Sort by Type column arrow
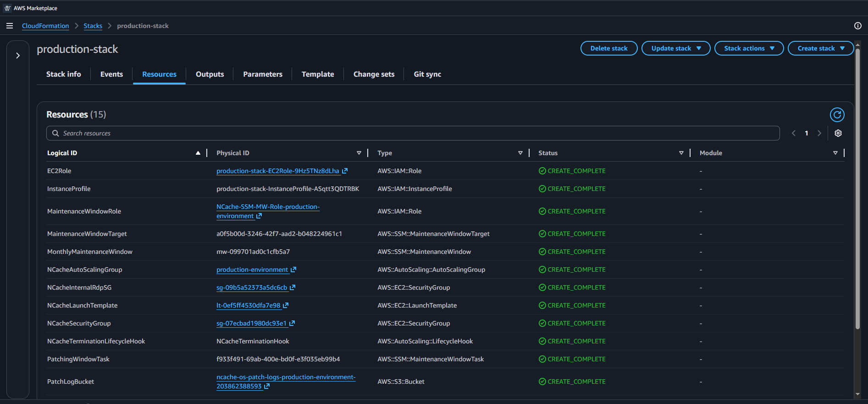868x404 pixels. pyautogui.click(x=520, y=153)
